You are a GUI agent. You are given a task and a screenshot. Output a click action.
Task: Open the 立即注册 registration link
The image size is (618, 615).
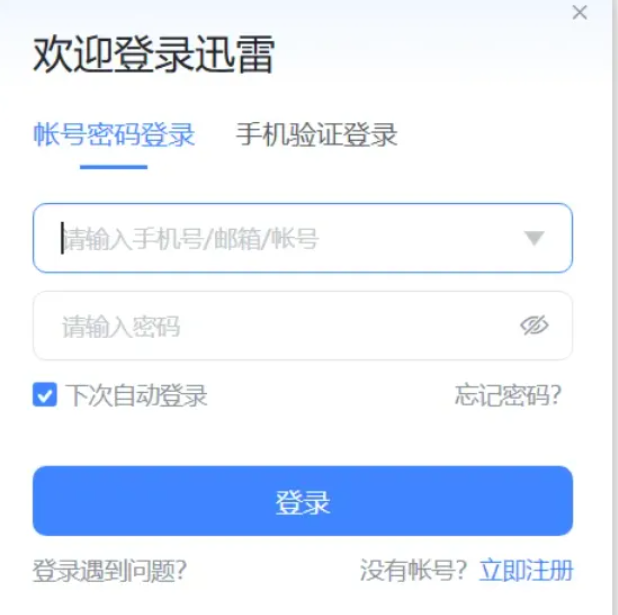coord(526,570)
